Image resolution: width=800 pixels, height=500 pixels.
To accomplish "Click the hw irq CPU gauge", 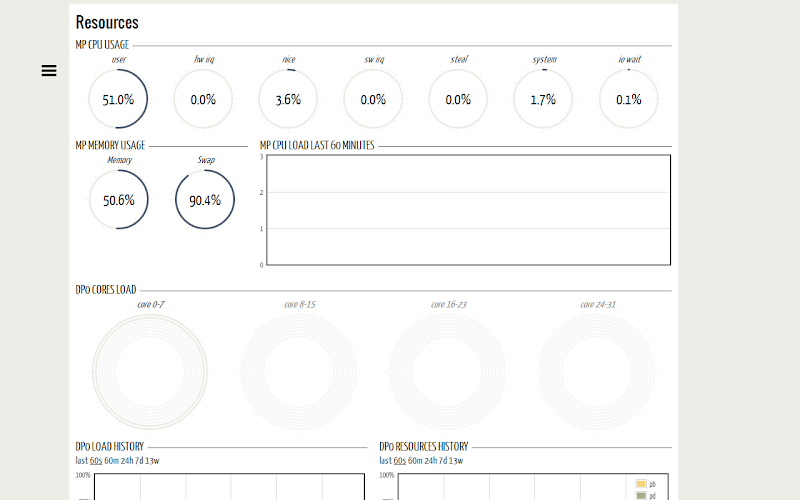I will pos(203,99).
